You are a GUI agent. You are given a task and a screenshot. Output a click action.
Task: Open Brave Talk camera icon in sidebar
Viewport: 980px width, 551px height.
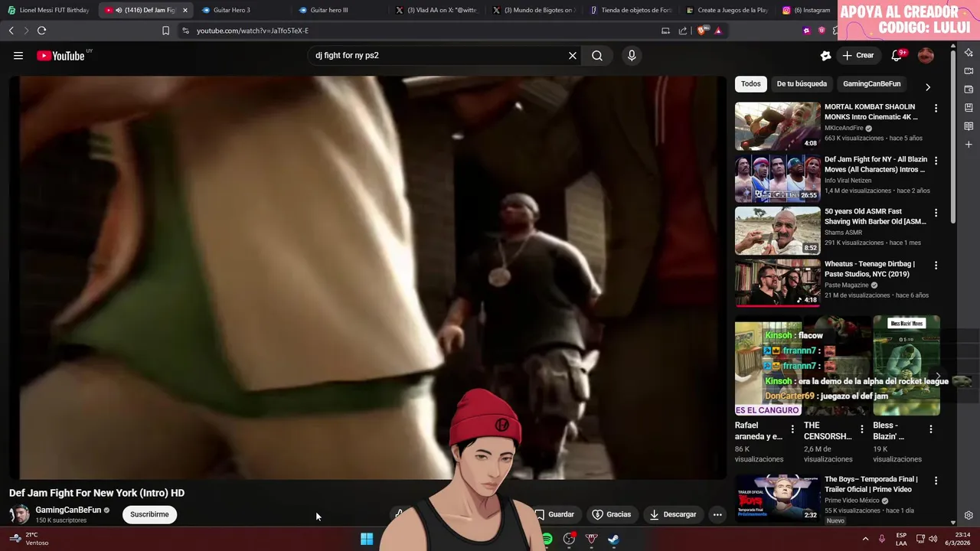969,71
